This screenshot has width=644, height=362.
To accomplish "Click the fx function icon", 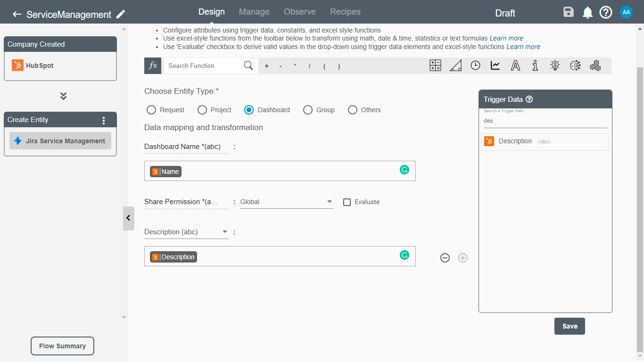I will tap(153, 66).
